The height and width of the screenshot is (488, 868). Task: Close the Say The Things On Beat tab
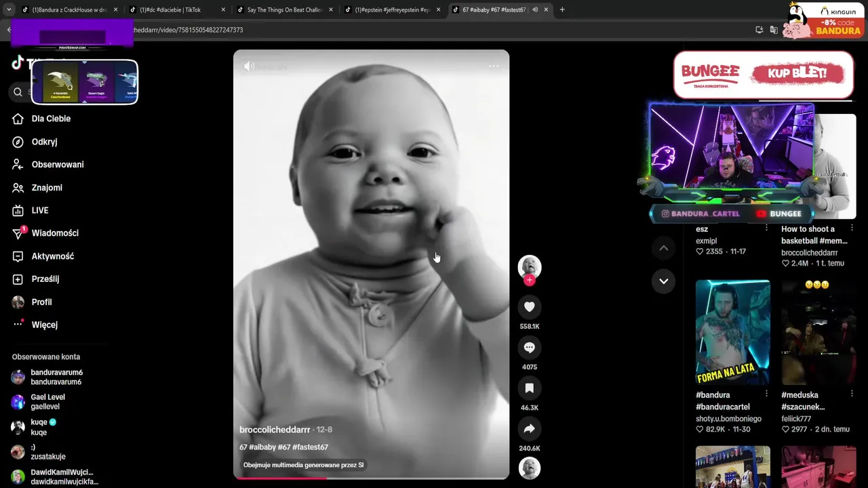(x=331, y=10)
